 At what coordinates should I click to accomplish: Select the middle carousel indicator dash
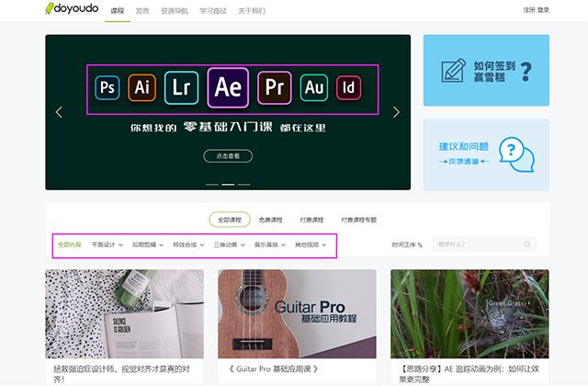coord(228,185)
